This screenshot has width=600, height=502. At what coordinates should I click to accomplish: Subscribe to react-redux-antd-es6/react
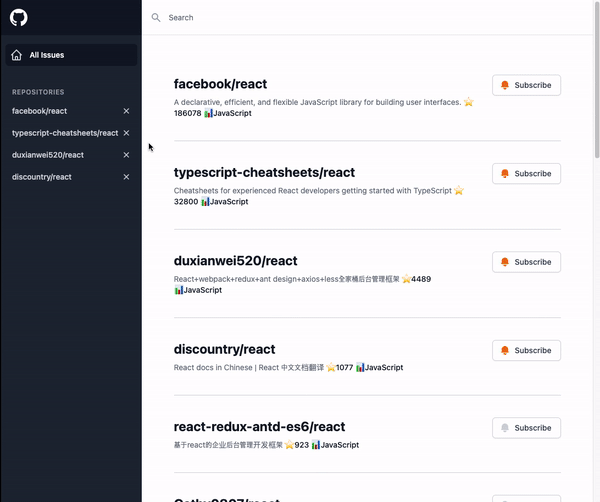point(527,428)
